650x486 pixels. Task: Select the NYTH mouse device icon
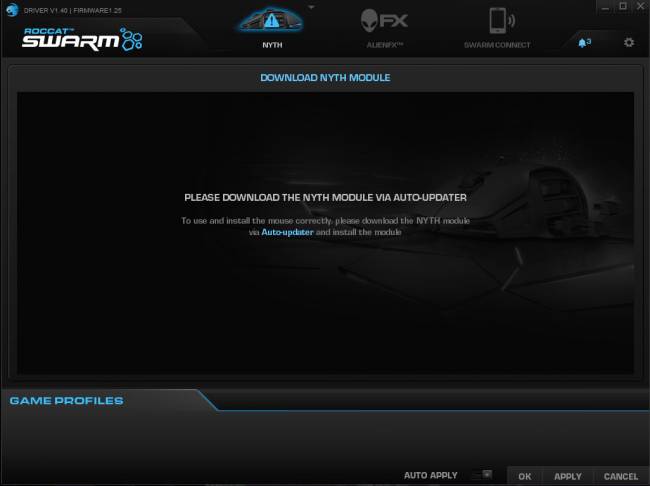tap(273, 22)
